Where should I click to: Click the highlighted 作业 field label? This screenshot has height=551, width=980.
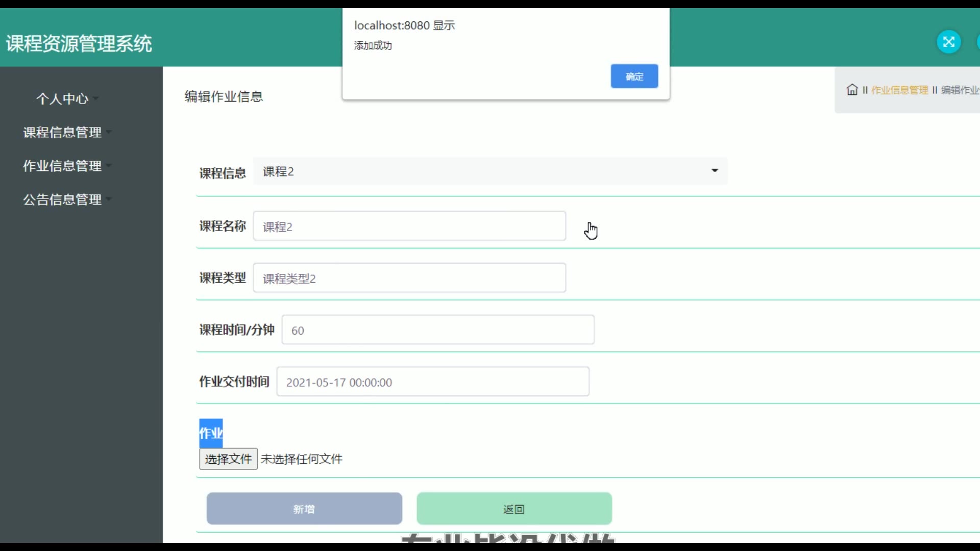210,434
